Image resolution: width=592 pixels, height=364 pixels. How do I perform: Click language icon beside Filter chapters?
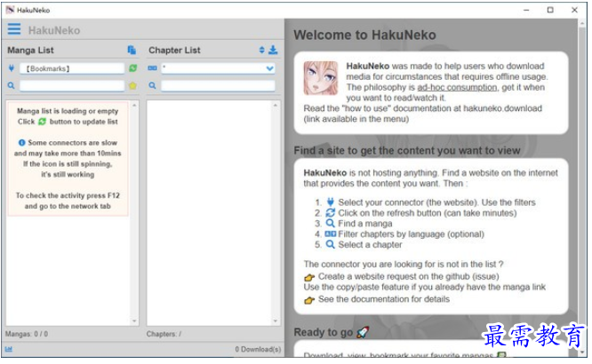[x=331, y=233]
